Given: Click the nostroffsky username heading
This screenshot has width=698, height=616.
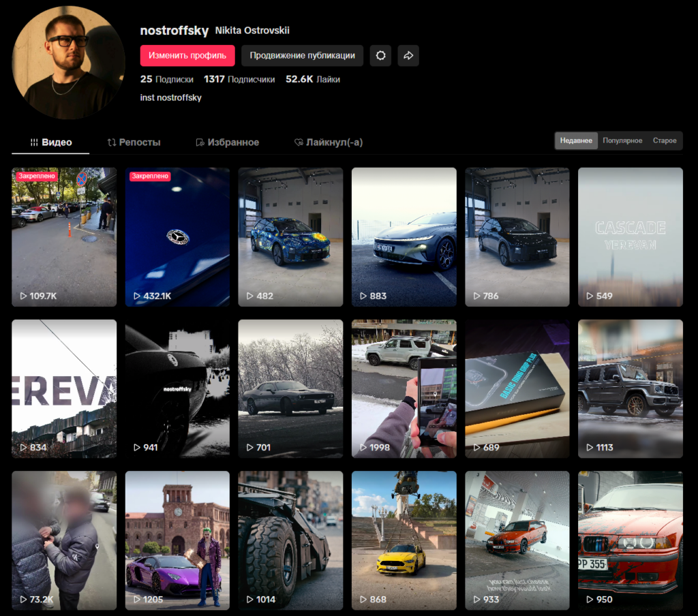Looking at the screenshot, I should tap(174, 30).
